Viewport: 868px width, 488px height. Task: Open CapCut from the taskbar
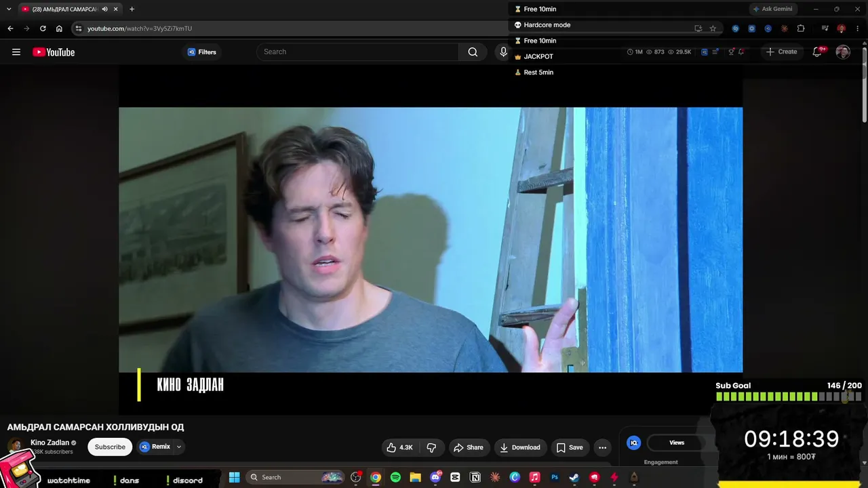tap(455, 477)
